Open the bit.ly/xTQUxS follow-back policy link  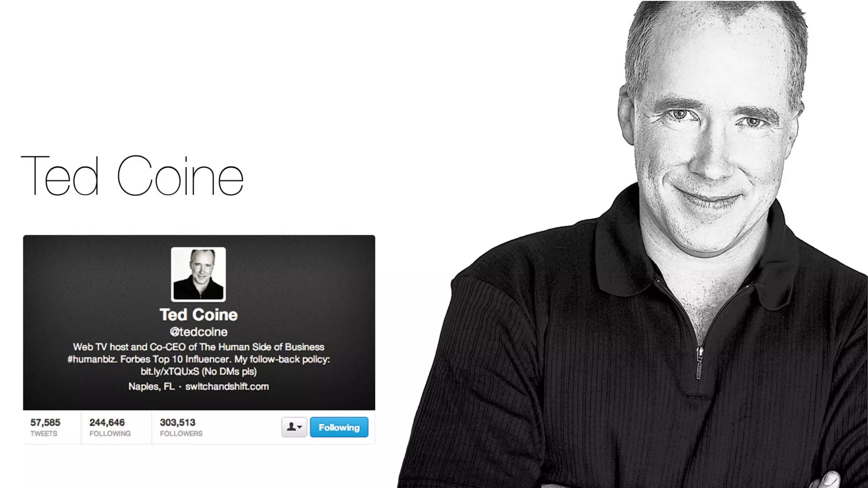tap(170, 372)
